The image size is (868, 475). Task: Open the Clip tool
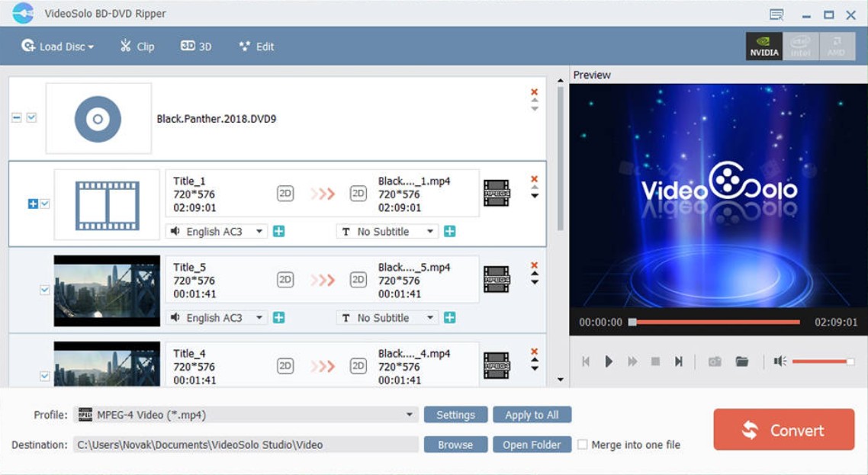pos(137,47)
